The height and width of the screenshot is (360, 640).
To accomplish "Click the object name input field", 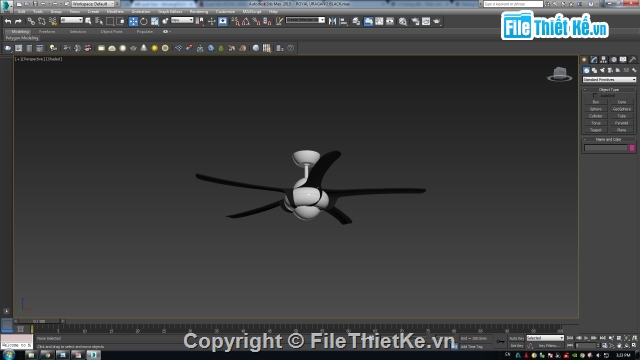I will click(x=606, y=148).
